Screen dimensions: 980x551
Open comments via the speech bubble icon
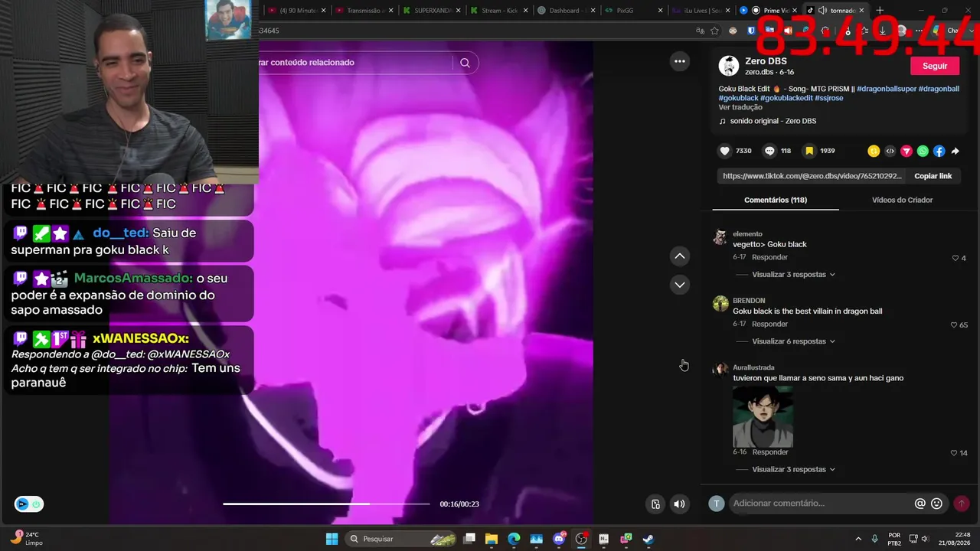coord(769,151)
